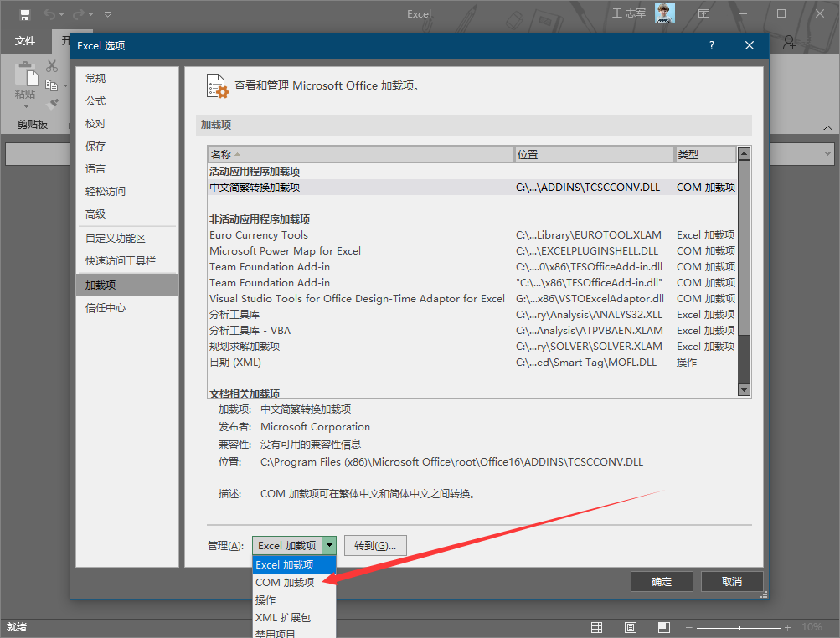Sort add-ins by the 名称 column header
Image resolution: width=840 pixels, height=638 pixels.
pyautogui.click(x=360, y=154)
